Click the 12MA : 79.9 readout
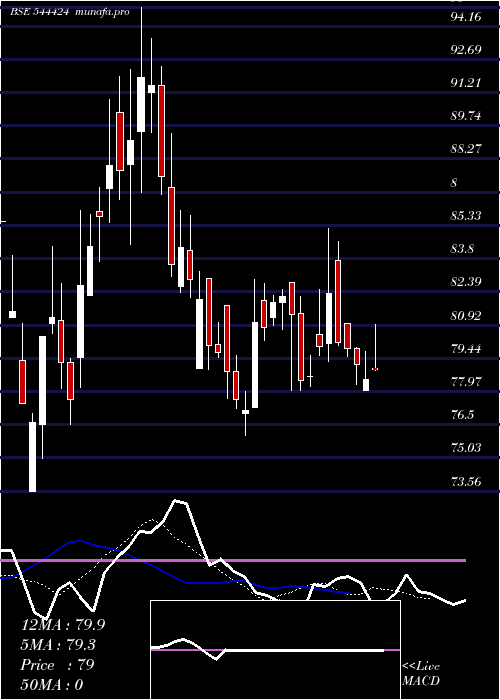Viewport: 500px width, 700px height. pyautogui.click(x=63, y=625)
